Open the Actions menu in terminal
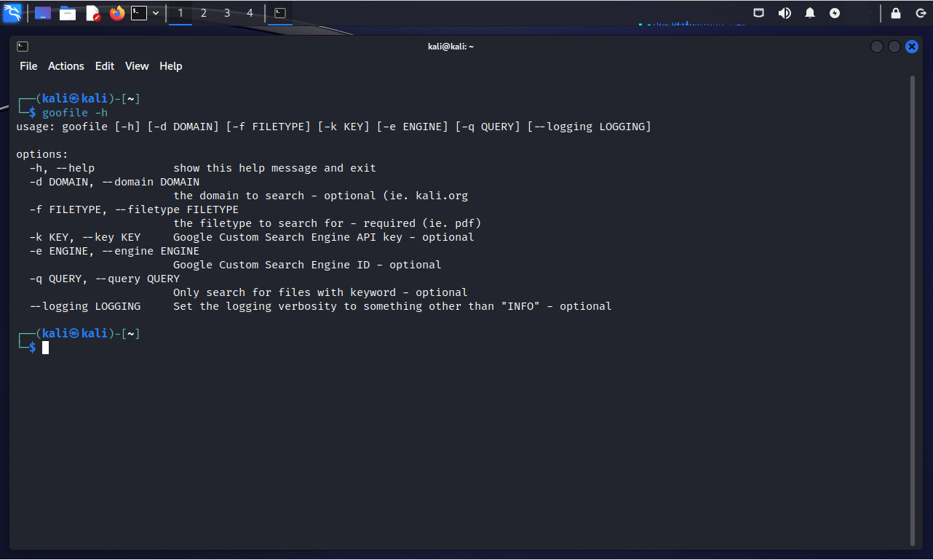 click(x=66, y=66)
